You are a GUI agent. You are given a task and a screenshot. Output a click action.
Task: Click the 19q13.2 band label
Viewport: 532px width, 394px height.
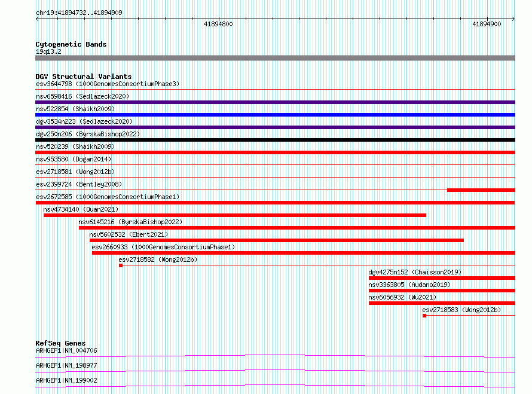(x=48, y=51)
